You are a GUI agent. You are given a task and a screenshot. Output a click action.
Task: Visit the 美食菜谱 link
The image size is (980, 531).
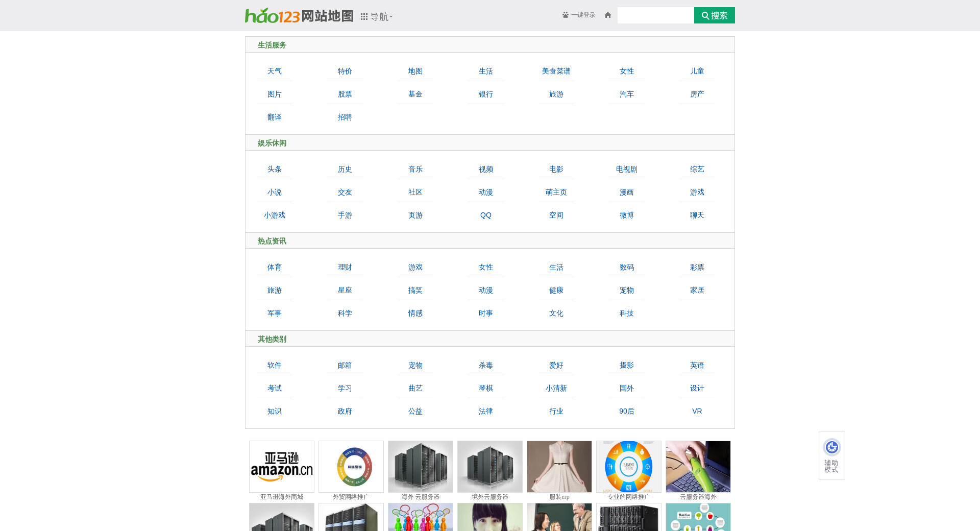click(x=556, y=71)
